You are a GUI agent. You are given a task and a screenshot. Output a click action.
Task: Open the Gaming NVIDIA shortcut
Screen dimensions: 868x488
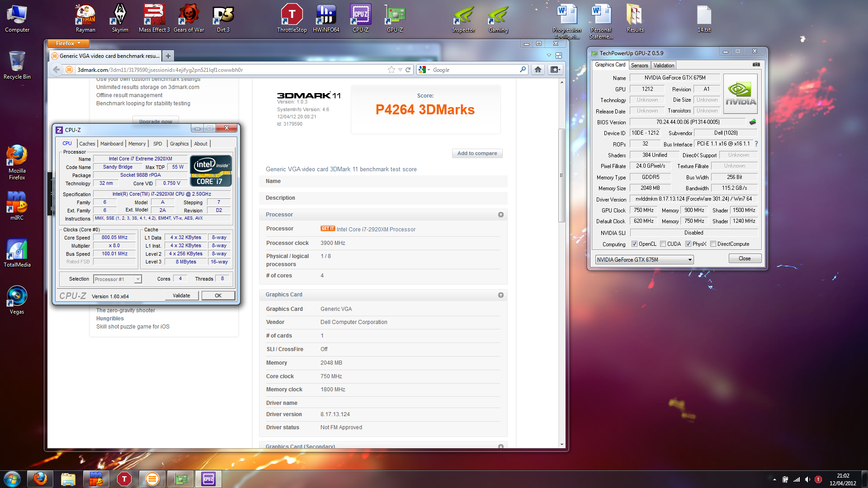498,18
